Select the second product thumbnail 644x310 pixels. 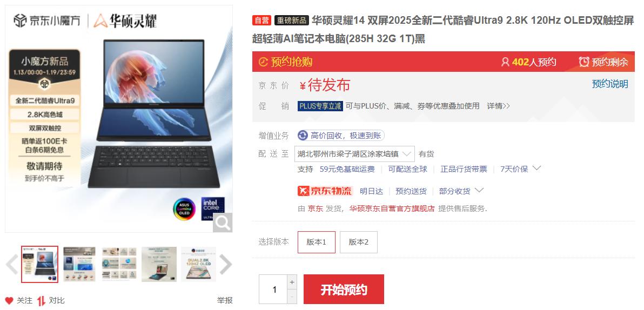point(79,265)
